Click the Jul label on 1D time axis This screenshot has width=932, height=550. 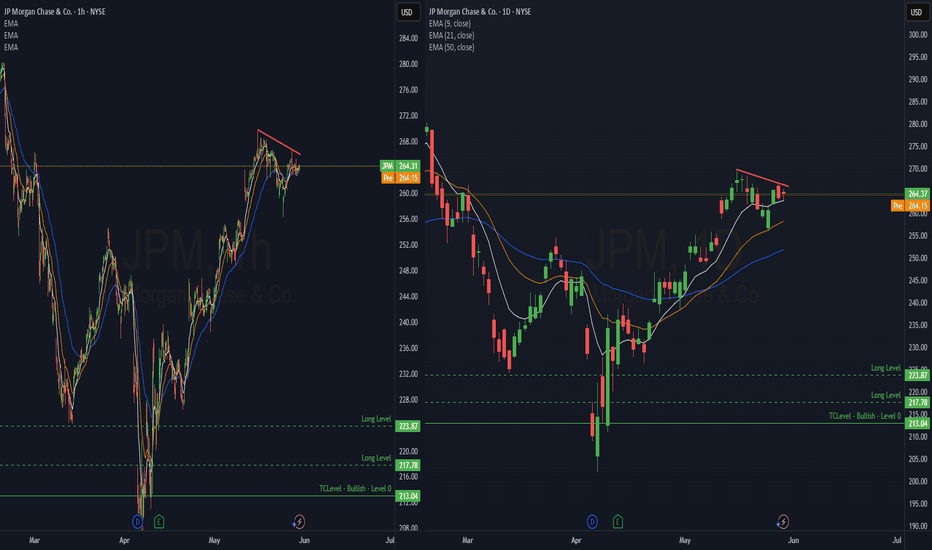896,540
